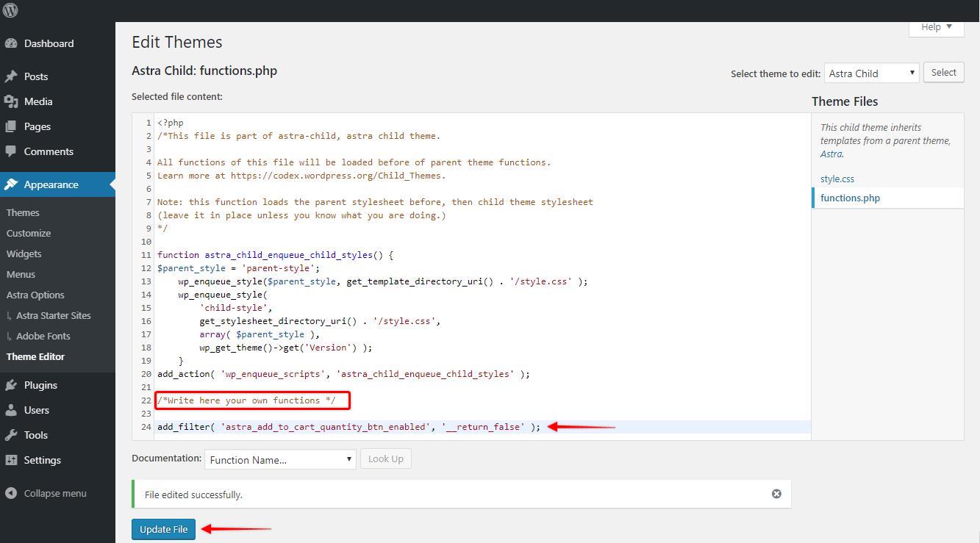Image resolution: width=980 pixels, height=543 pixels.
Task: Open the Themes submenu item
Action: coord(23,212)
